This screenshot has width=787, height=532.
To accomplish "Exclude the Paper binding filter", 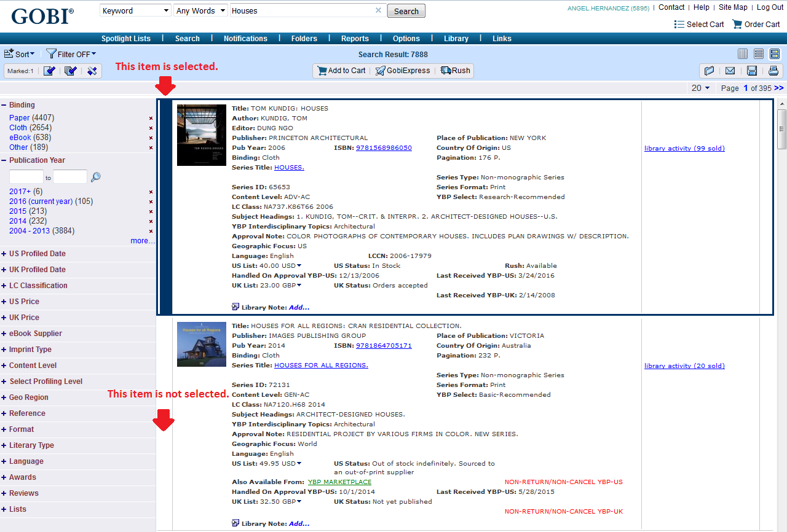I will (151, 118).
